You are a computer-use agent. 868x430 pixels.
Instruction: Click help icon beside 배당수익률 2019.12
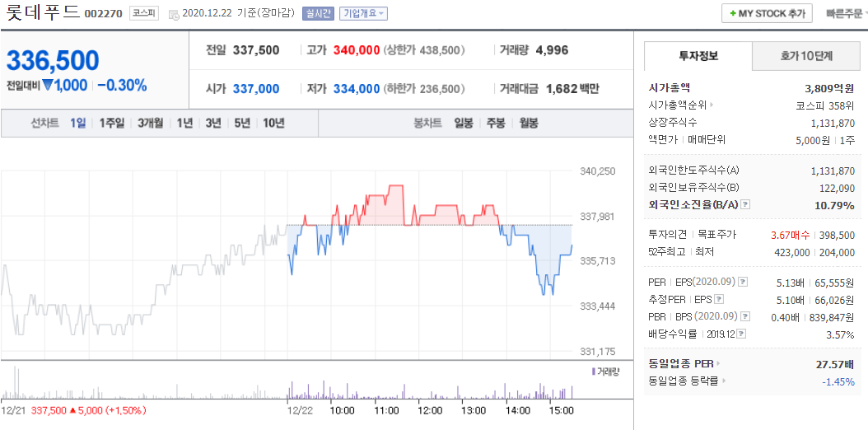742,334
